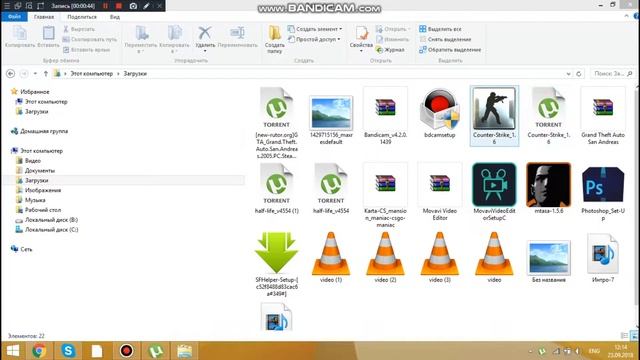Image resolution: width=640 pixels, height=360 pixels.
Task: Switch to the Главная ribbon tab
Action: (x=44, y=17)
